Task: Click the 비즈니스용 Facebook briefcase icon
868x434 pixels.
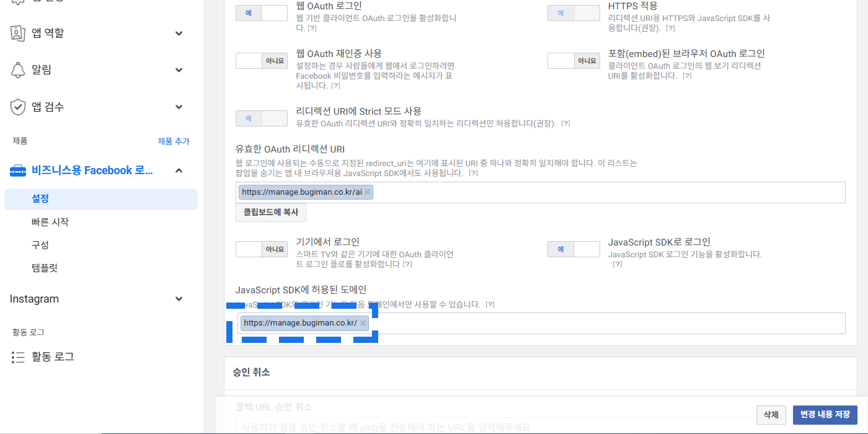Action: click(x=18, y=170)
